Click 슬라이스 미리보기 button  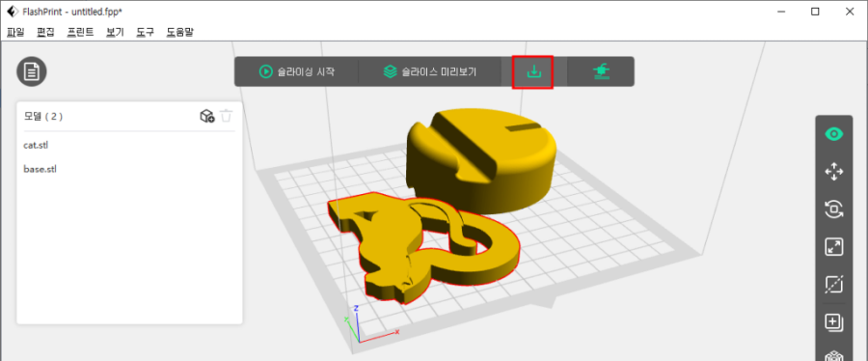[x=429, y=72]
